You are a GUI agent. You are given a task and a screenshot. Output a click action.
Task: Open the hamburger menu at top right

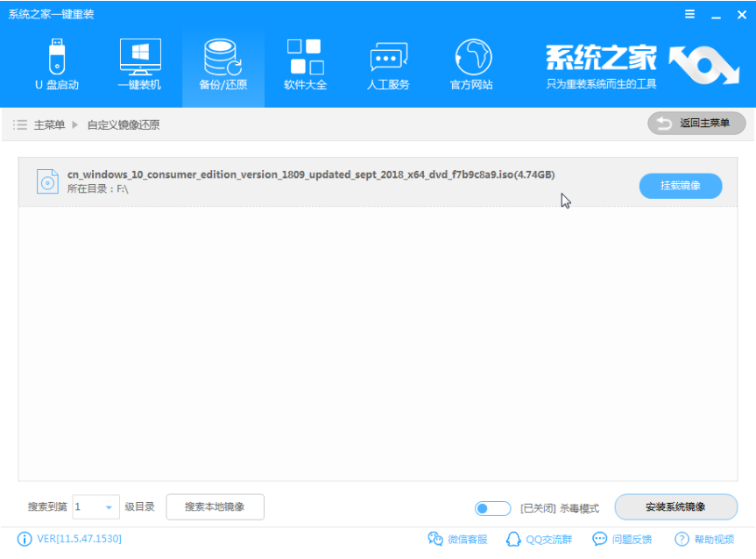tap(689, 13)
